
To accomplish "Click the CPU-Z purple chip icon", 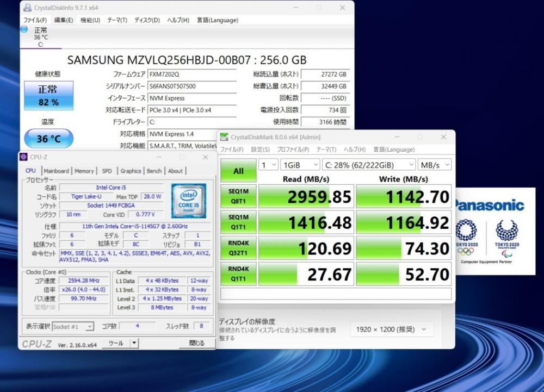I will click(x=23, y=157).
